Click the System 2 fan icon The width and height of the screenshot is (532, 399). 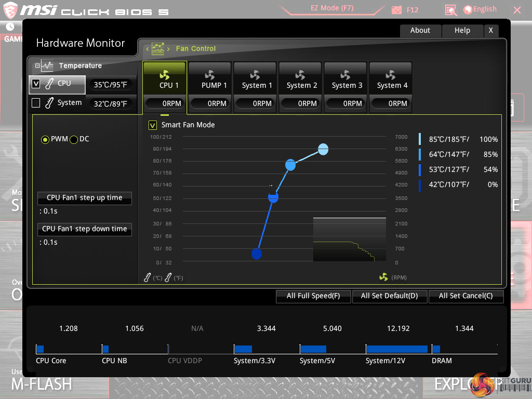[x=300, y=75]
